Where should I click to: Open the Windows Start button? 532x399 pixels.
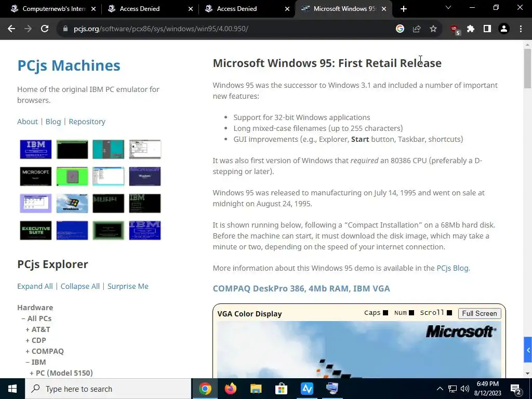[x=12, y=389]
